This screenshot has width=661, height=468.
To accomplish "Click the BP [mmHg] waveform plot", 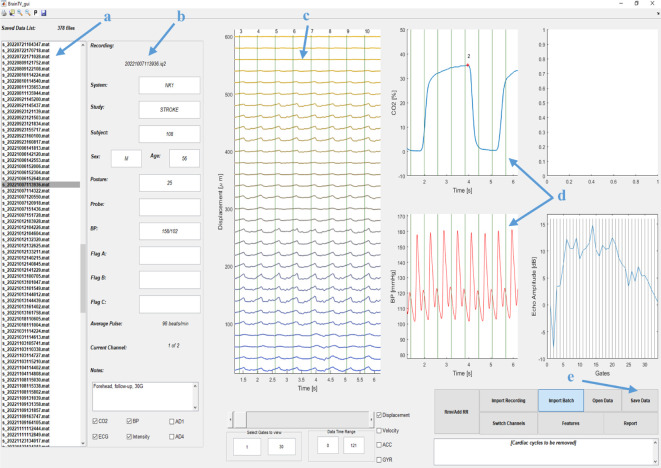I will click(462, 287).
